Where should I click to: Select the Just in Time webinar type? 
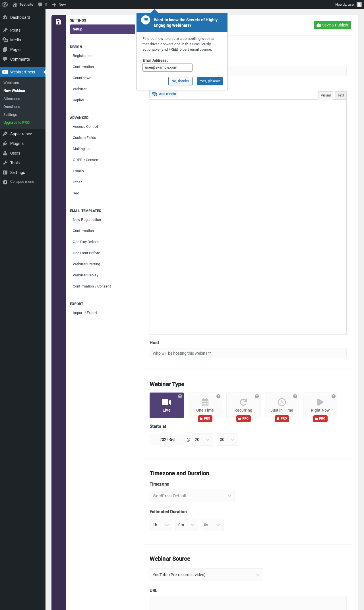[x=282, y=405]
